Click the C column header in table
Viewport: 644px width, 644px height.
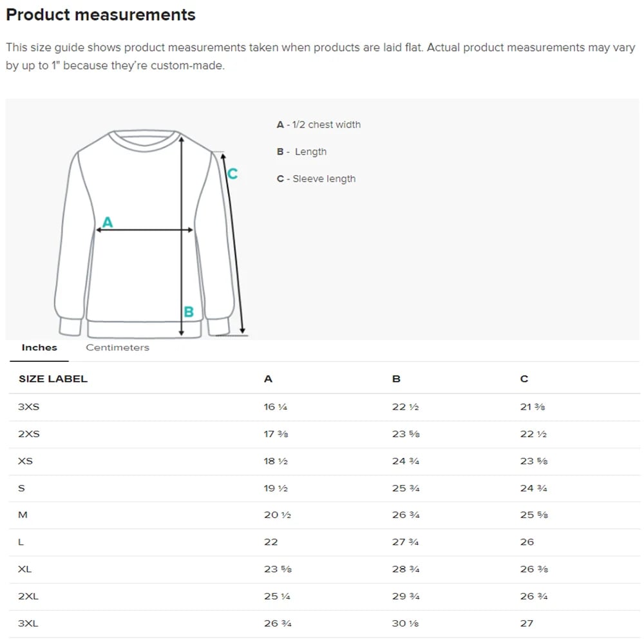coord(524,379)
